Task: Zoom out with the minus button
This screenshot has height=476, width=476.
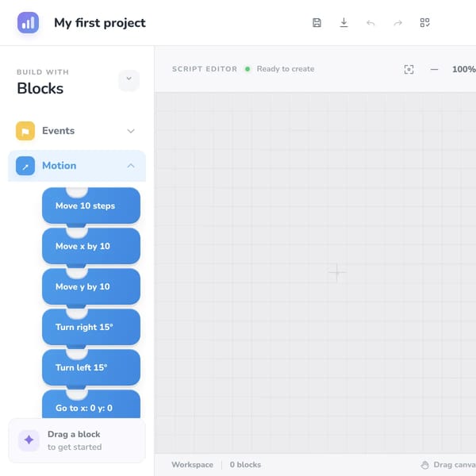Action: point(434,69)
